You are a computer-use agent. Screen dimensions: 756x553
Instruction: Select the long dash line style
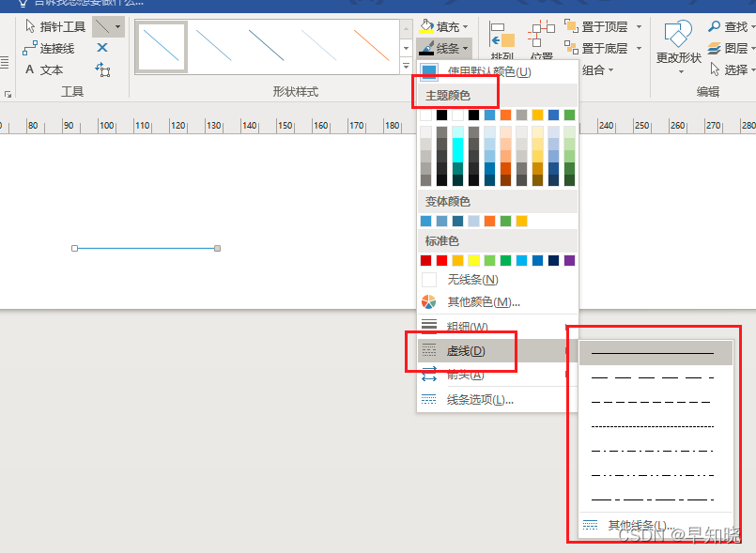[656, 377]
